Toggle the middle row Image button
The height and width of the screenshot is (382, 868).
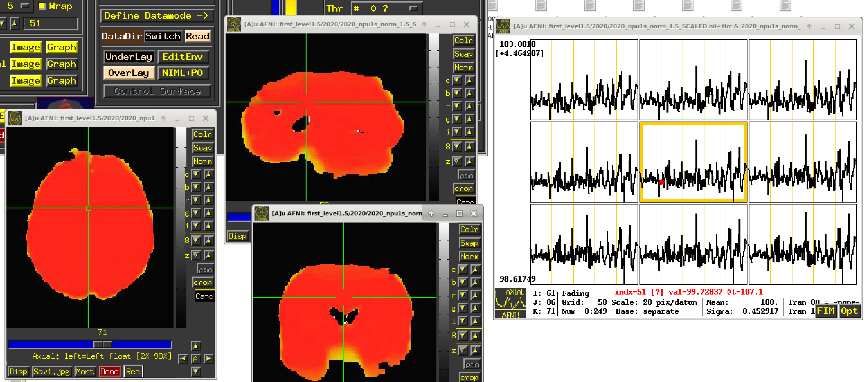26,64
